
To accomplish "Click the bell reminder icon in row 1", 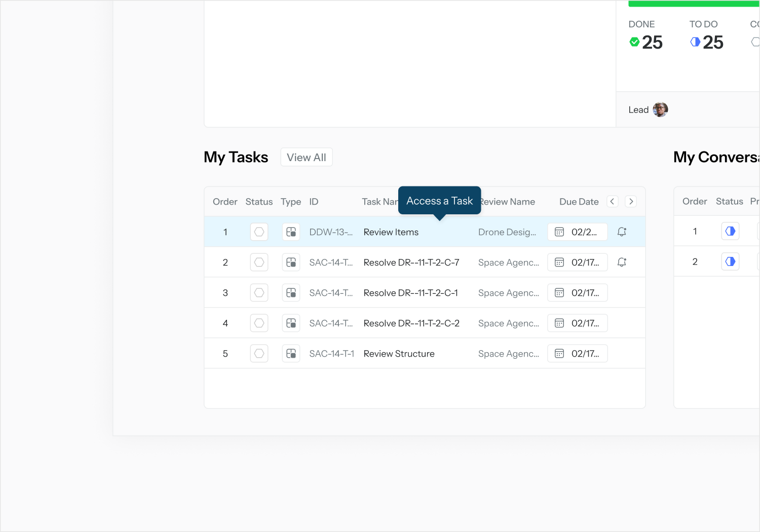I will [x=622, y=232].
